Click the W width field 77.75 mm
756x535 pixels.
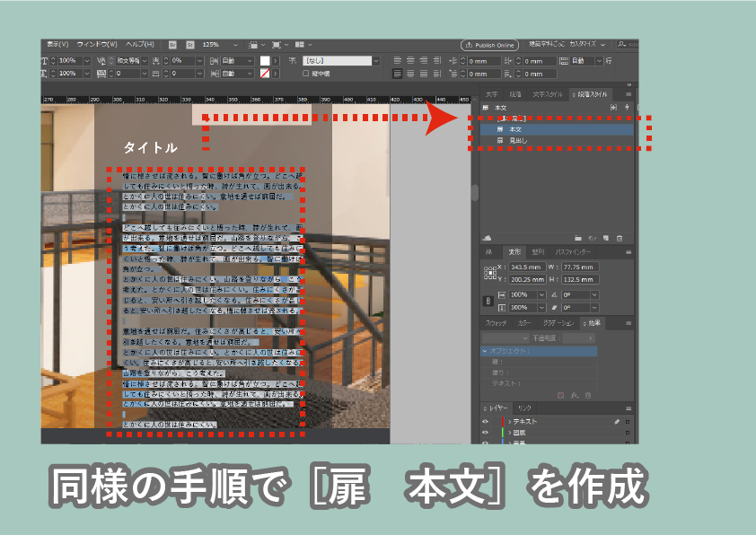(x=581, y=267)
